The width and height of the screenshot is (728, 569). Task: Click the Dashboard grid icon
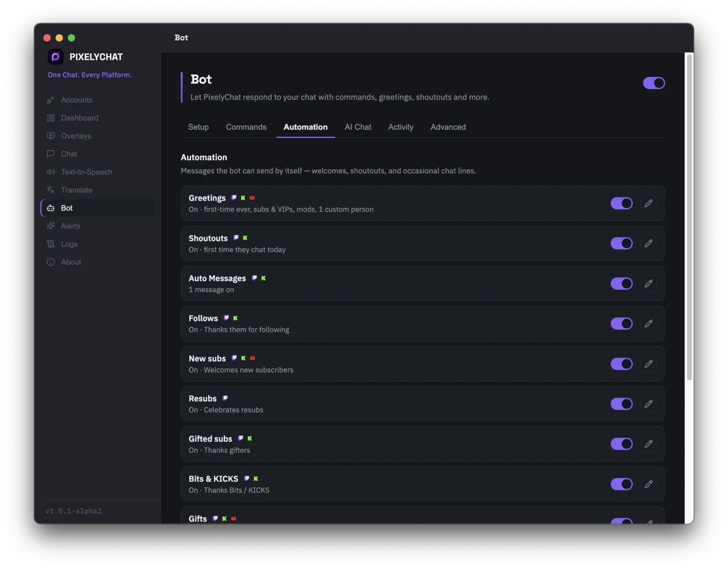click(x=51, y=118)
